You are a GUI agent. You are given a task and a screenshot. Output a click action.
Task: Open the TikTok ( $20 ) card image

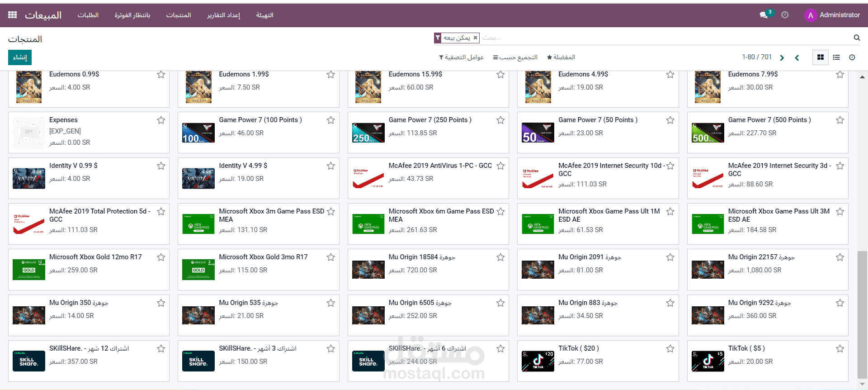click(x=538, y=361)
